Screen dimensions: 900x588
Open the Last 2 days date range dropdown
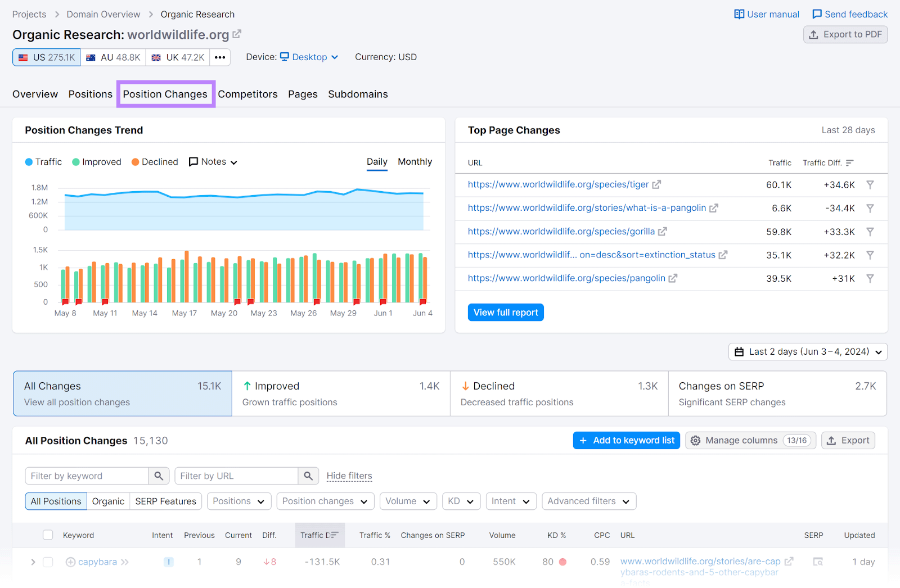[x=808, y=352]
